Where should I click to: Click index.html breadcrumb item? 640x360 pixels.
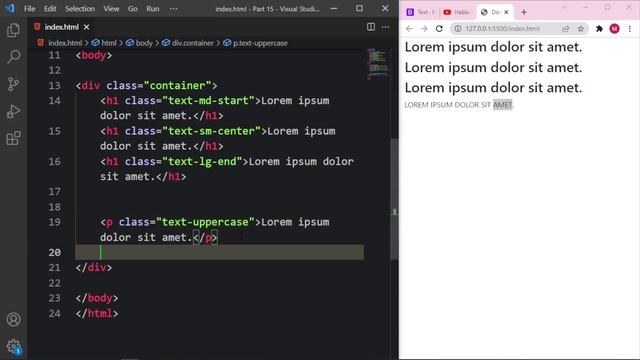pos(64,43)
